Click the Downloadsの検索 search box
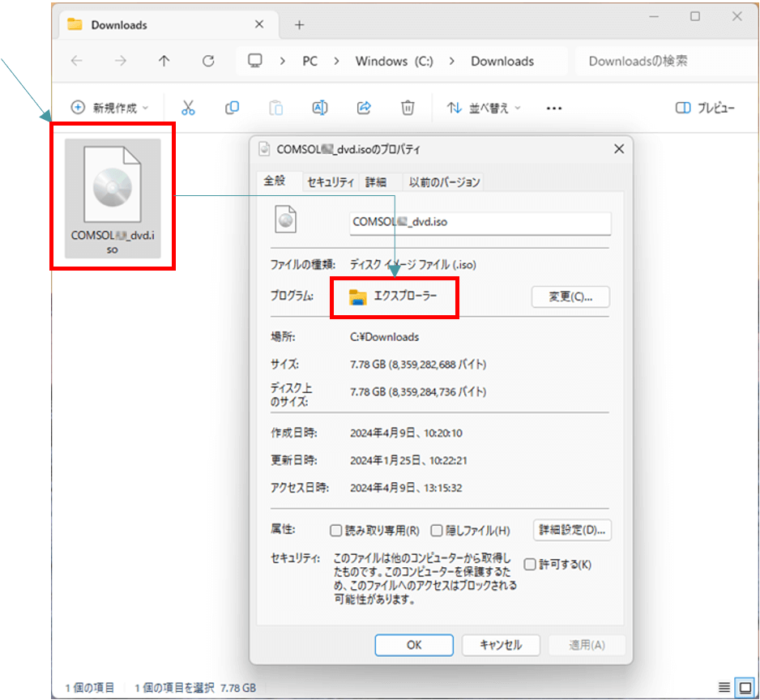This screenshot has width=760, height=700. point(656,61)
